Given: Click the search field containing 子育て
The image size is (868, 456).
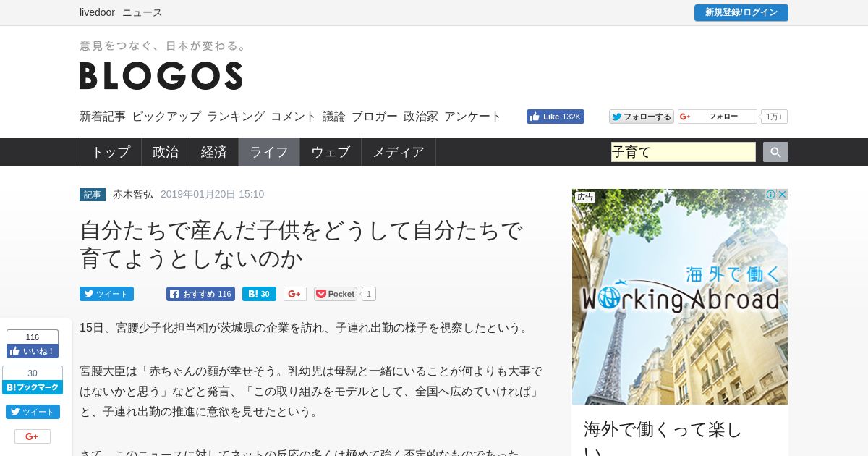Looking at the screenshot, I should point(684,152).
